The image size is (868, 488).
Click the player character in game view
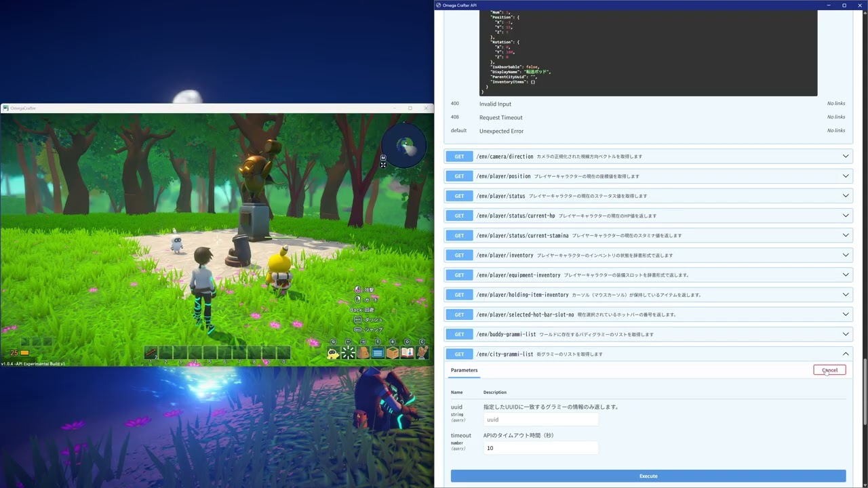(203, 288)
